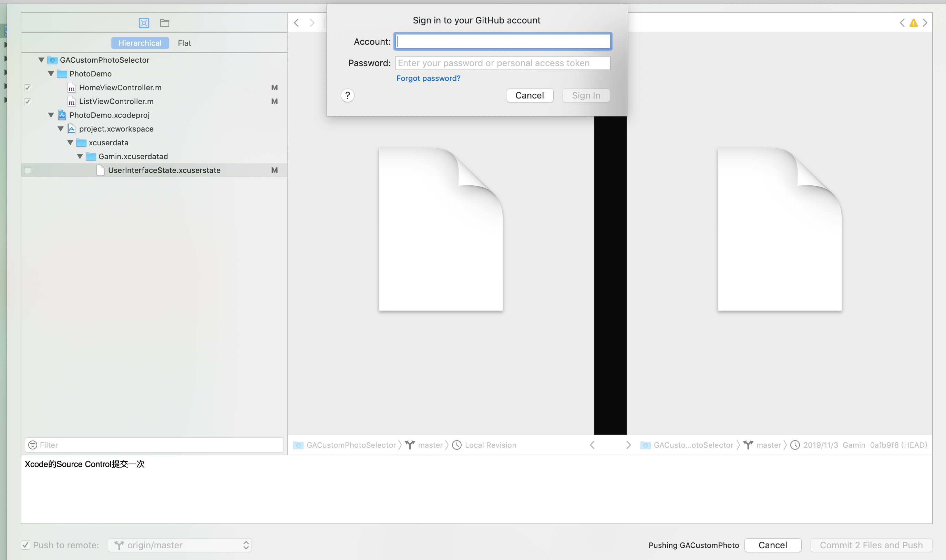Collapse the Gamin.xcuserdatad folder
Image resolution: width=946 pixels, height=560 pixels.
(x=80, y=156)
